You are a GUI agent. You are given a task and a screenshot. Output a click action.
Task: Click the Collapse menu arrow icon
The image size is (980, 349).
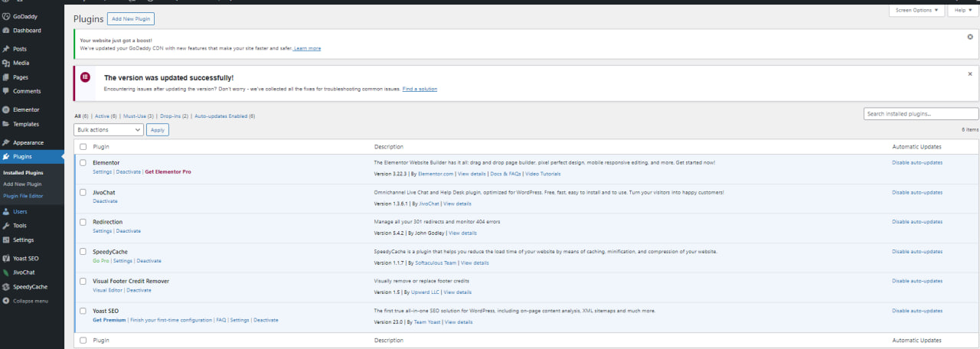(6, 301)
